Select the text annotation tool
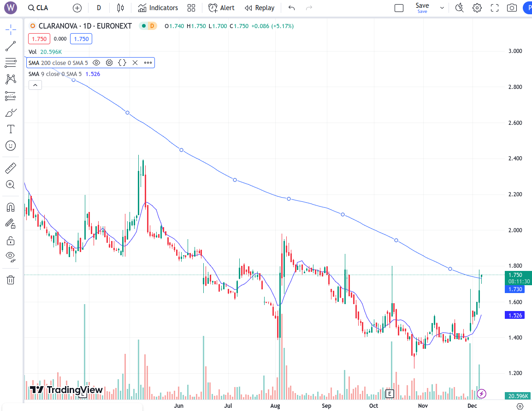Viewport: 532px width, 411px height. click(x=11, y=129)
